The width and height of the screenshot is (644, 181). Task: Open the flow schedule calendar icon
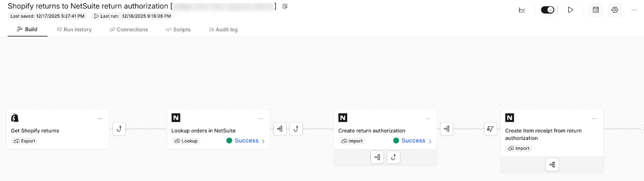[x=596, y=10]
